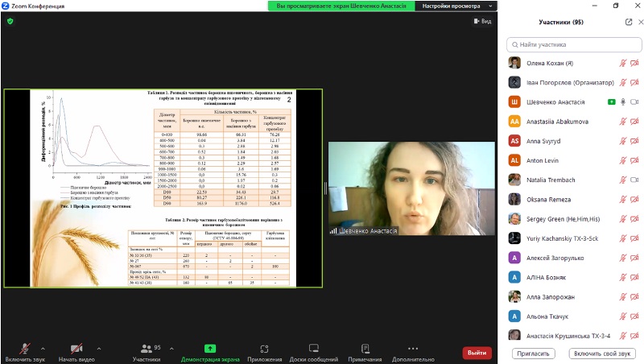Click the Найти участника search field

574,45
